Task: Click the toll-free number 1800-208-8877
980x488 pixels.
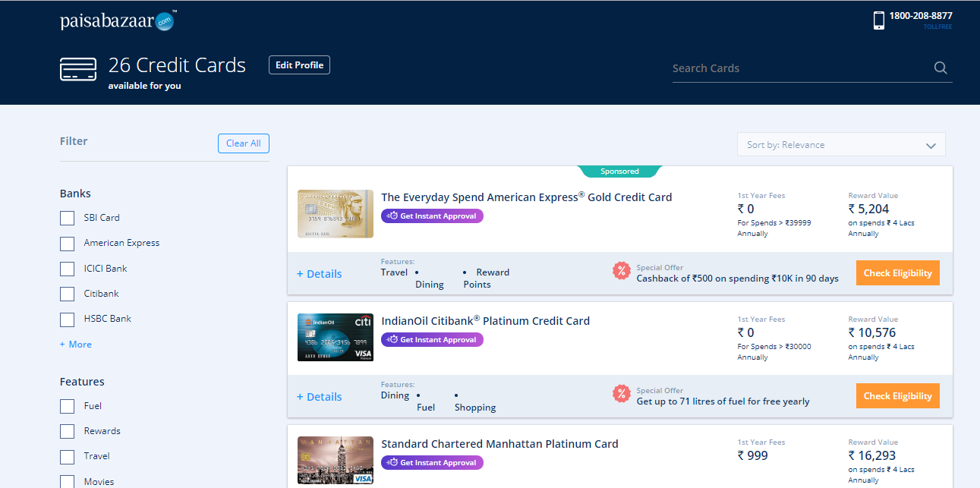Action: click(921, 16)
